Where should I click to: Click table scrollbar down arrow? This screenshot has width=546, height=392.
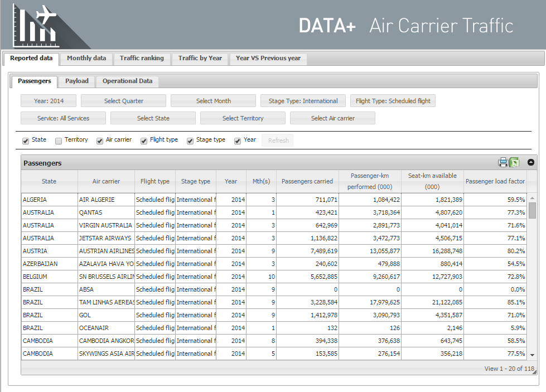pyautogui.click(x=532, y=355)
